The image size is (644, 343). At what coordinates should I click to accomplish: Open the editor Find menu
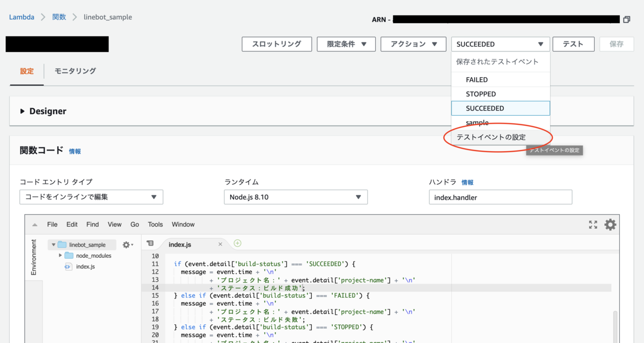pyautogui.click(x=92, y=225)
